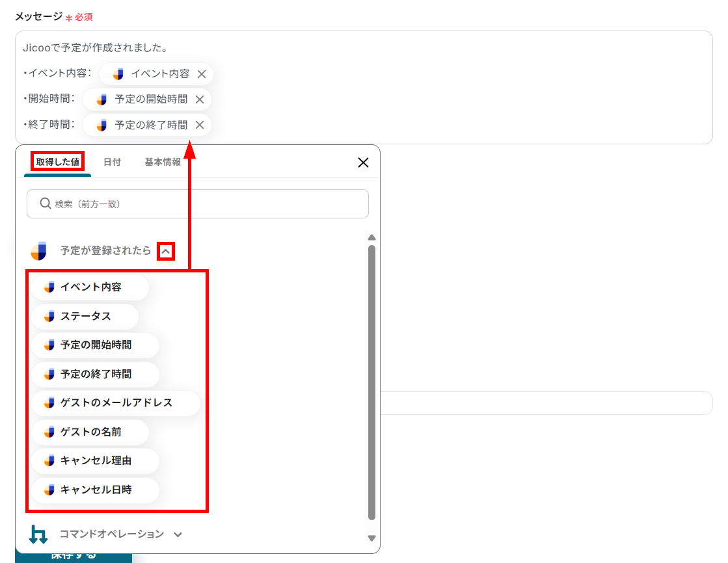Click the Jicoo icon beside 予定が登録されたら
Image resolution: width=728 pixels, height=563 pixels.
(39, 251)
